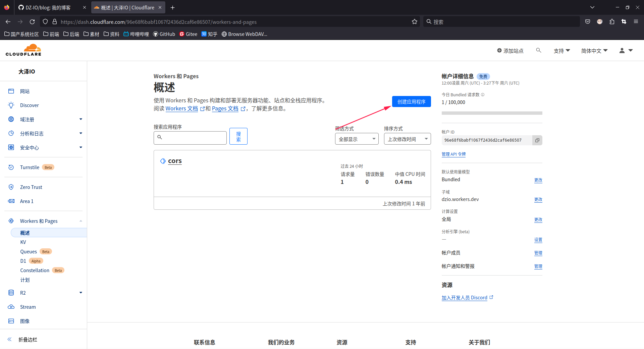644x349 pixels.
Task: Click the Cloudflare logo
Action: click(23, 50)
